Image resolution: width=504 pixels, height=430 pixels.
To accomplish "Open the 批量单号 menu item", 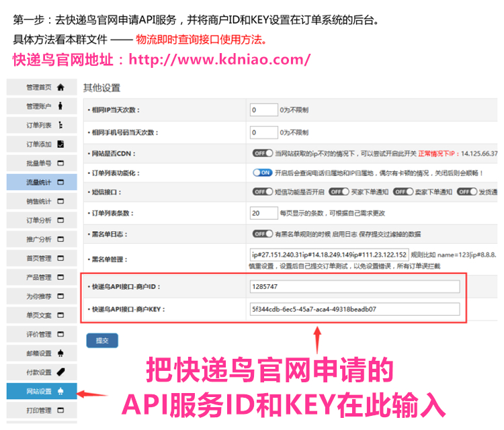I will (x=42, y=163).
